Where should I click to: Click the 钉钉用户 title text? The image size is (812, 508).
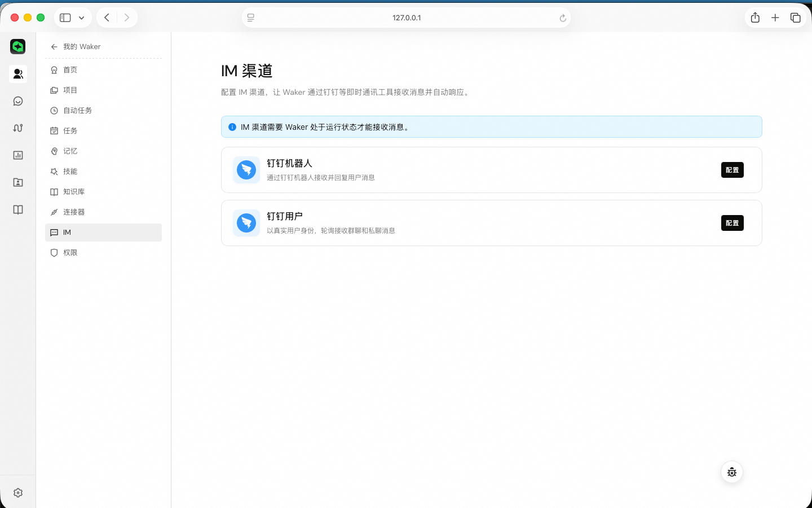tap(285, 216)
